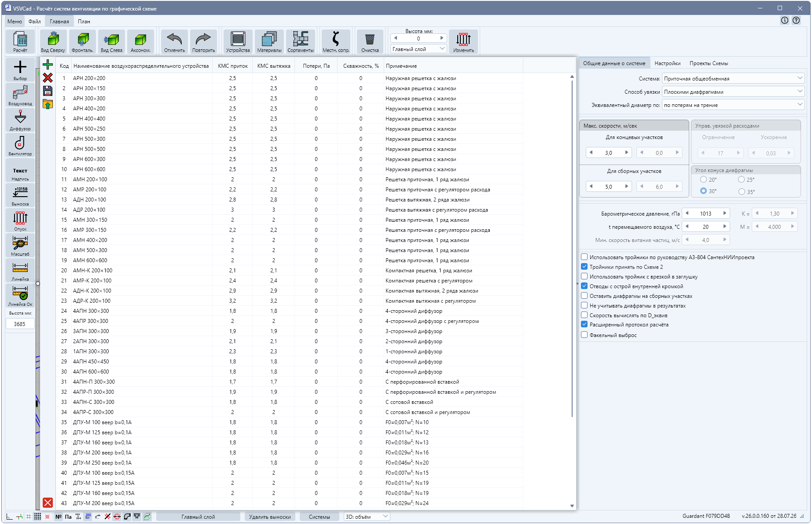Open the Способ увязки dropdown

click(733, 92)
